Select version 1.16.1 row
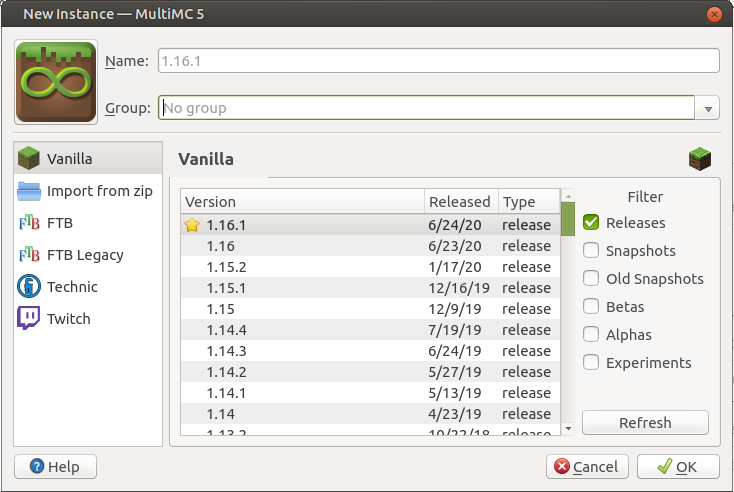The width and height of the screenshot is (734, 492). tap(370, 225)
